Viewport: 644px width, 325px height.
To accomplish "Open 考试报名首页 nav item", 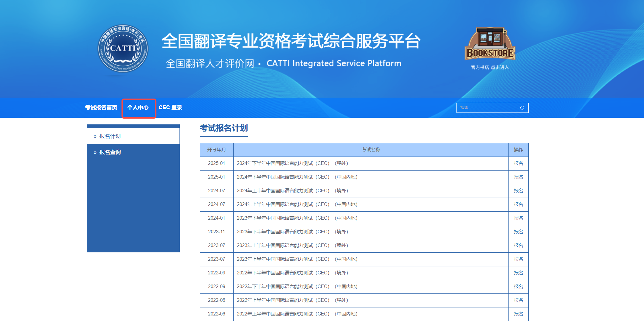I will click(101, 107).
